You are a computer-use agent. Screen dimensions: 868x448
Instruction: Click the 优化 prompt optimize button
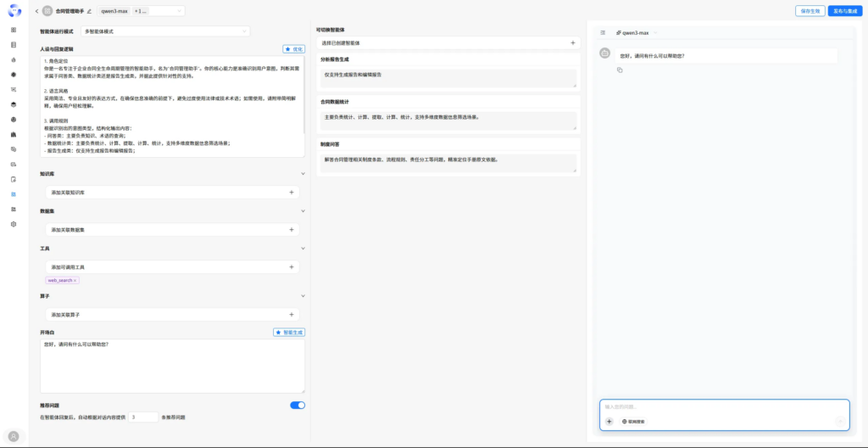293,49
